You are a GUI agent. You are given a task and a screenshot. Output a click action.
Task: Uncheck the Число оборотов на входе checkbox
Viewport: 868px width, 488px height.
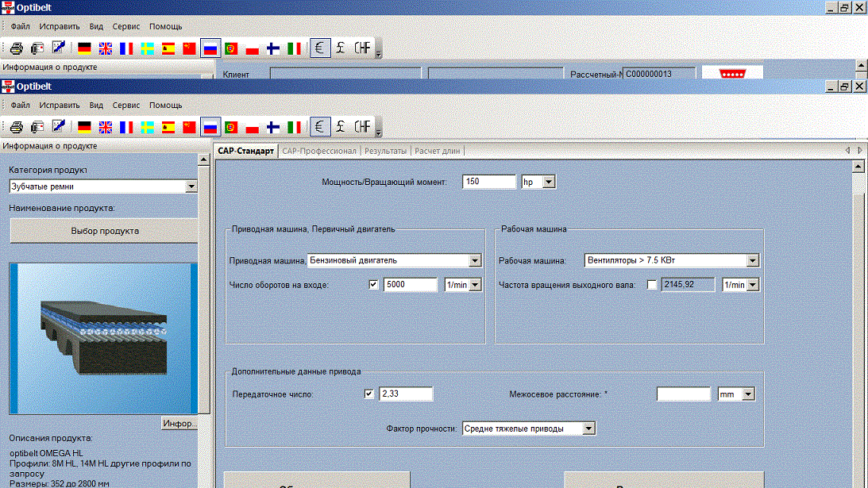click(x=374, y=284)
